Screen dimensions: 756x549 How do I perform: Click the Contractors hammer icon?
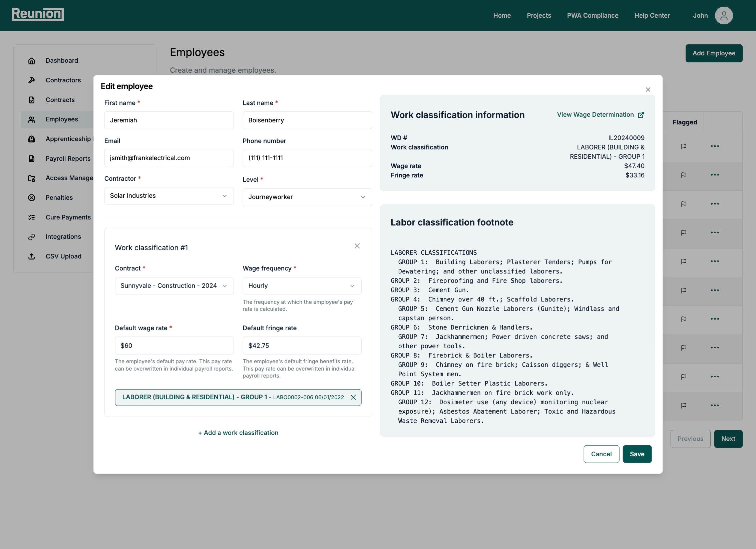click(32, 80)
